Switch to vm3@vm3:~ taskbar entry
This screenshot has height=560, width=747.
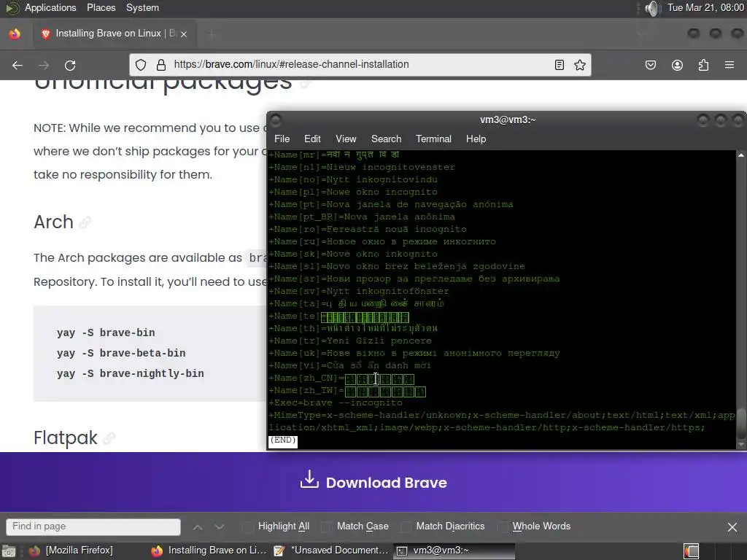click(x=454, y=551)
